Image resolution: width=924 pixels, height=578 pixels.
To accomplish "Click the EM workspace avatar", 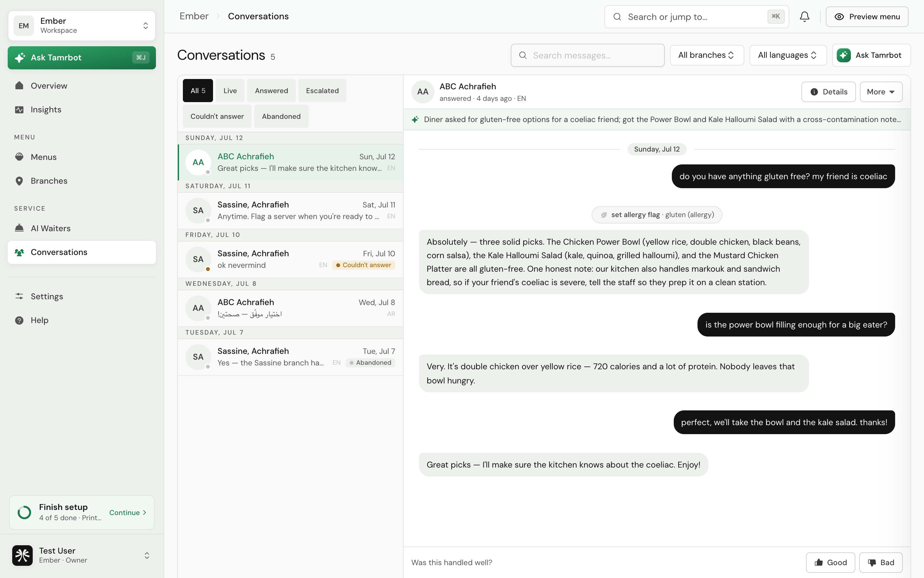I will click(x=24, y=26).
